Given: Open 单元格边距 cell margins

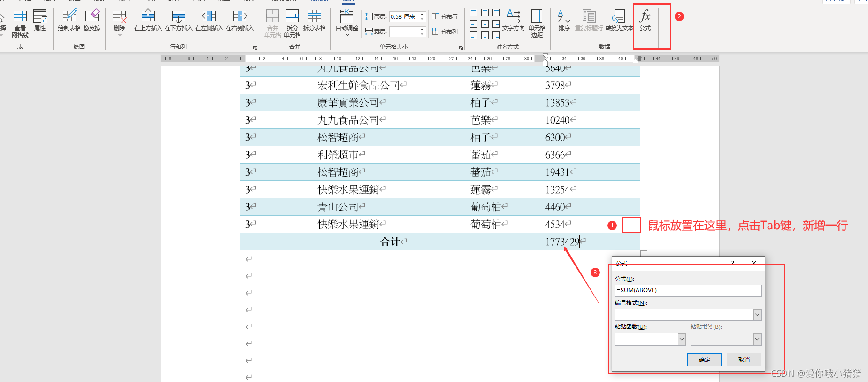Looking at the screenshot, I should coord(537,23).
